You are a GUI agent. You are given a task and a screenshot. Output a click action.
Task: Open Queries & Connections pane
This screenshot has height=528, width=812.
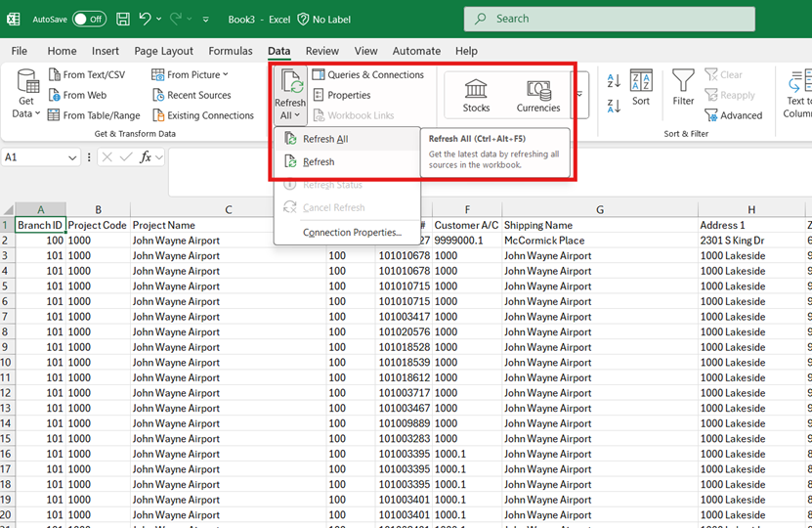point(368,74)
